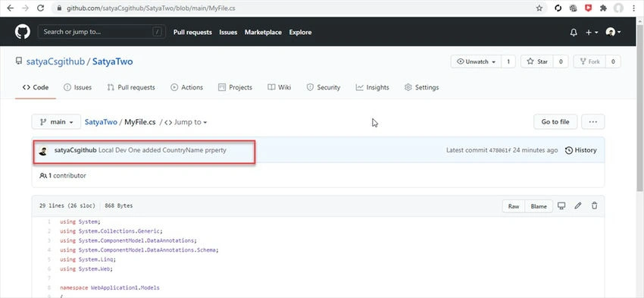The width and height of the screenshot is (644, 298).
Task: Go back using browser back arrow
Action: (10, 8)
